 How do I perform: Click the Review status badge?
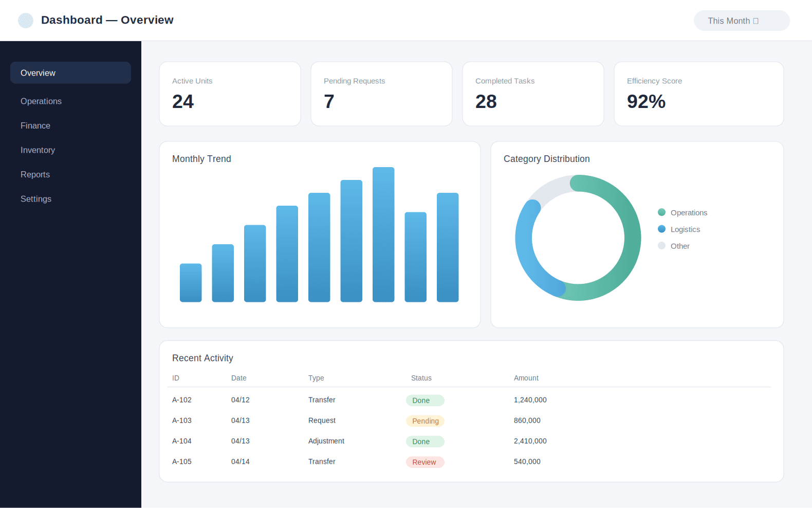click(x=425, y=462)
